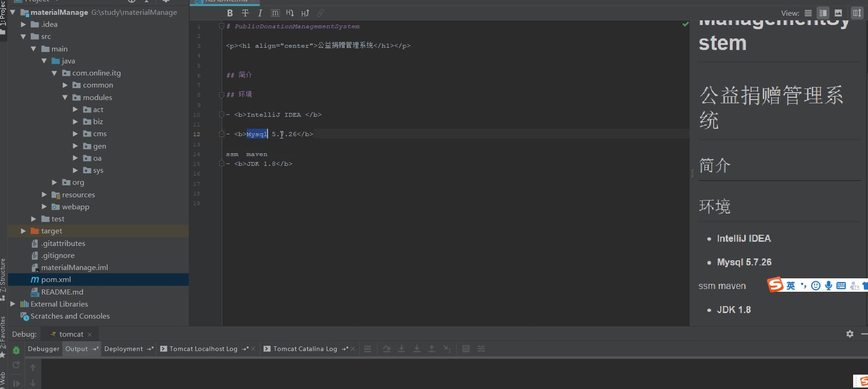Click the Sogou input method logo

775,285
